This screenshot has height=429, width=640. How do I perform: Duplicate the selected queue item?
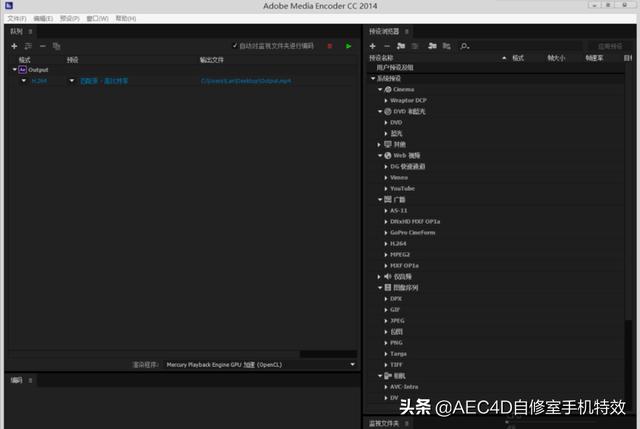[x=57, y=46]
